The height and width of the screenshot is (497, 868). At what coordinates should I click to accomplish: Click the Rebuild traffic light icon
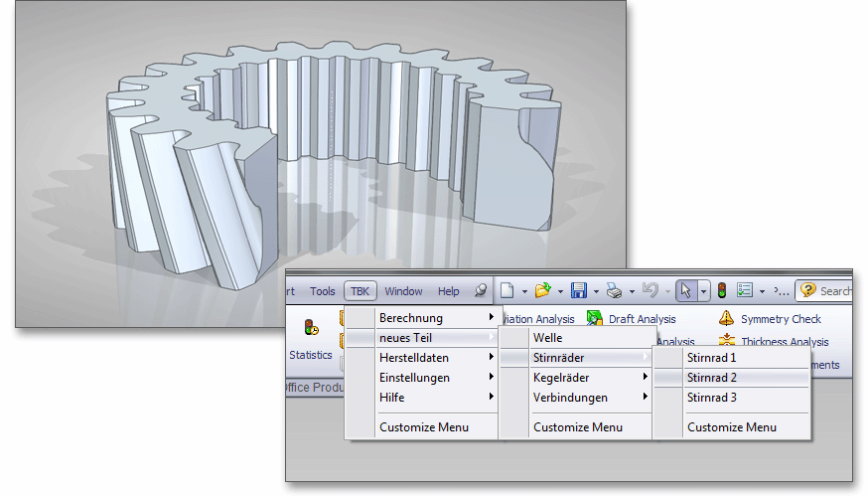[722, 291]
